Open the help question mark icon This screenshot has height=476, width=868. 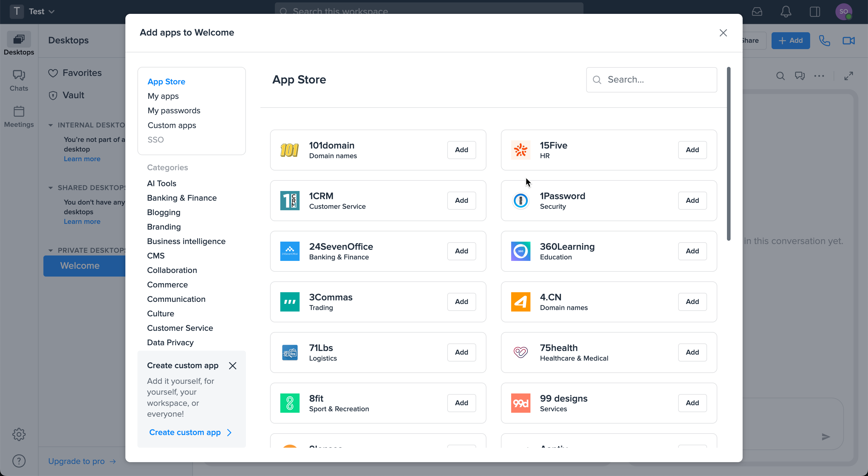pos(19,461)
